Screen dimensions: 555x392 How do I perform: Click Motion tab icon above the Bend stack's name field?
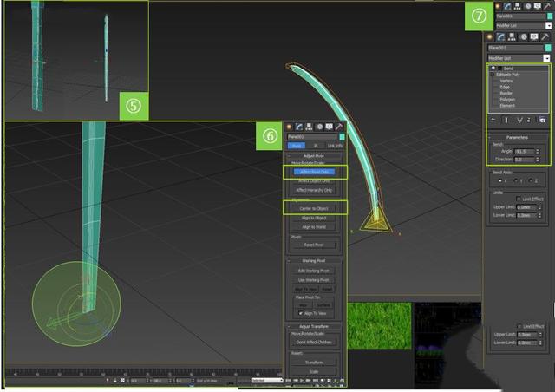(x=523, y=36)
